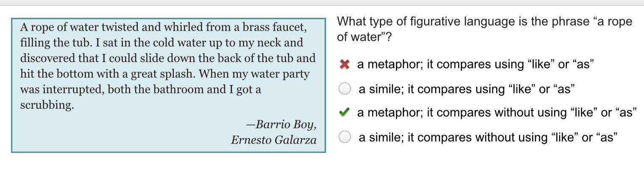This screenshot has height=176, width=644.
Task: Click the red X incorrect-answer icon
Action: pos(345,65)
